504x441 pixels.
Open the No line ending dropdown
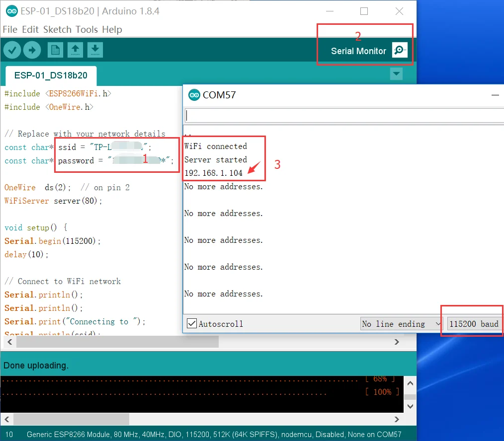tap(402, 324)
